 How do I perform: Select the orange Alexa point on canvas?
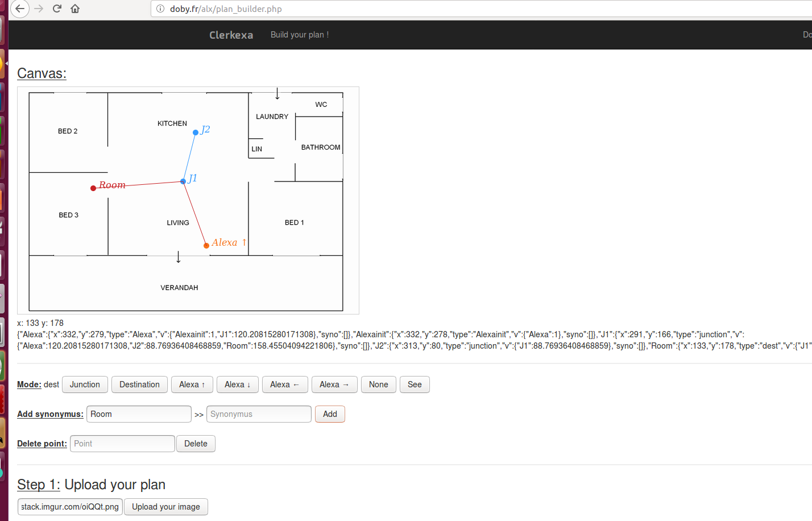(x=206, y=246)
